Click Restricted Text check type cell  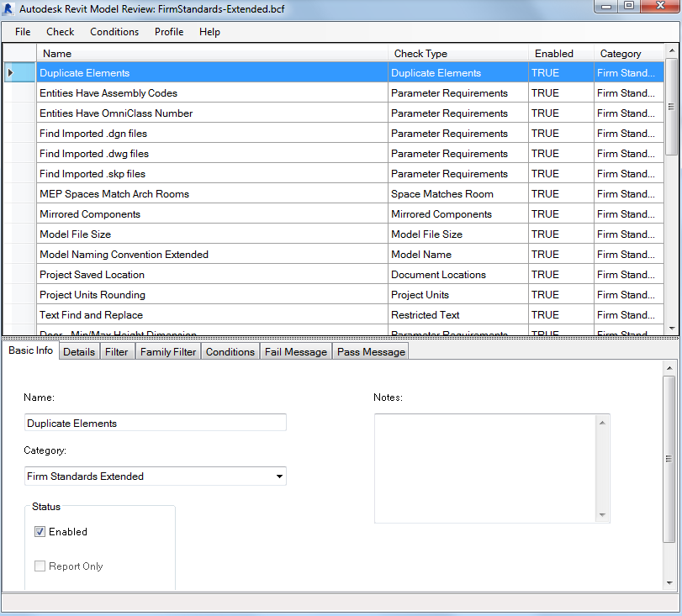coord(458,315)
